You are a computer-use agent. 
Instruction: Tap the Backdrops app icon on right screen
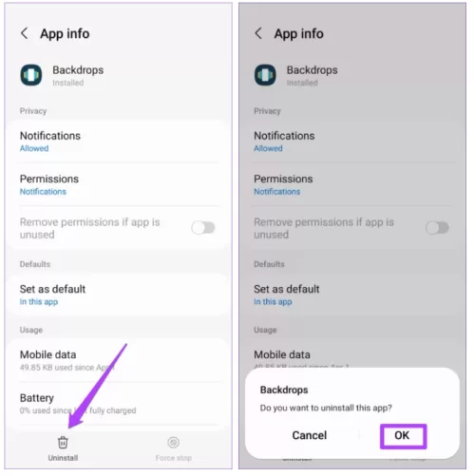(x=265, y=75)
